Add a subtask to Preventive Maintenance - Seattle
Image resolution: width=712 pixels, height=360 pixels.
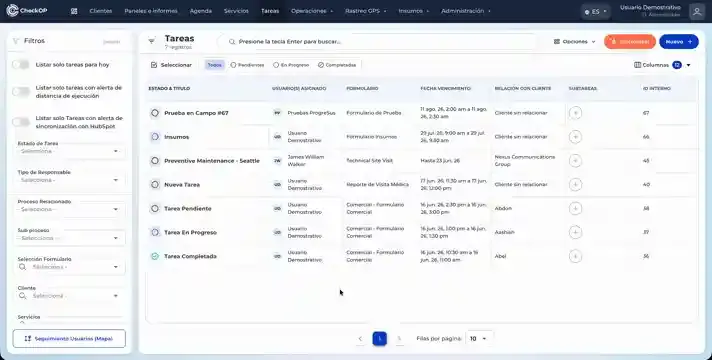575,161
